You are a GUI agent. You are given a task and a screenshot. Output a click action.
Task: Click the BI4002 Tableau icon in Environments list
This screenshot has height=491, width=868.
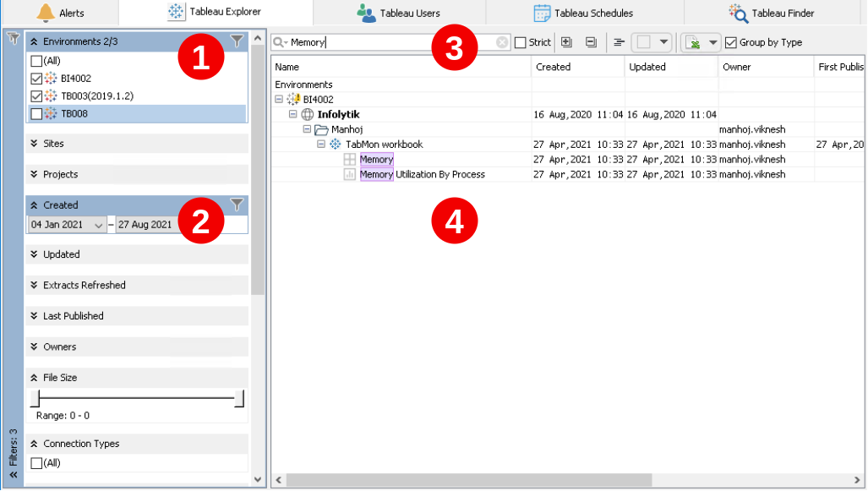pos(51,78)
